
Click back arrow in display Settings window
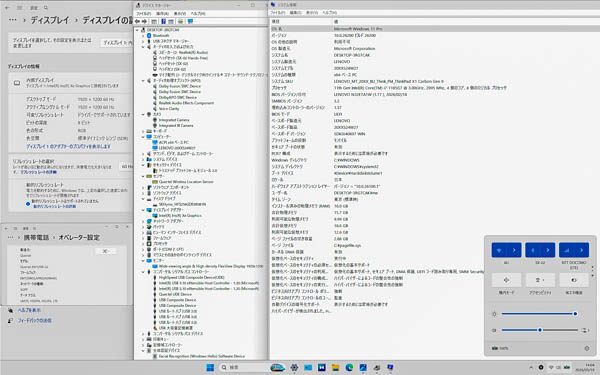[7, 8]
